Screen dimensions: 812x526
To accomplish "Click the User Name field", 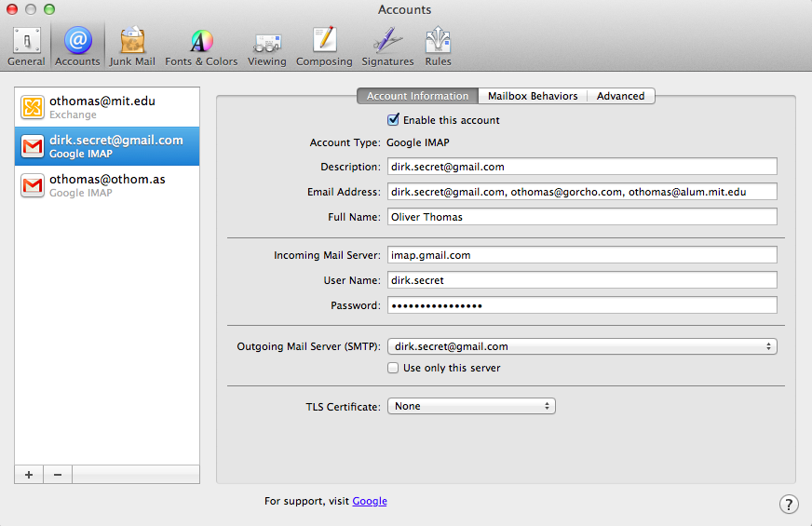I will [x=582, y=280].
